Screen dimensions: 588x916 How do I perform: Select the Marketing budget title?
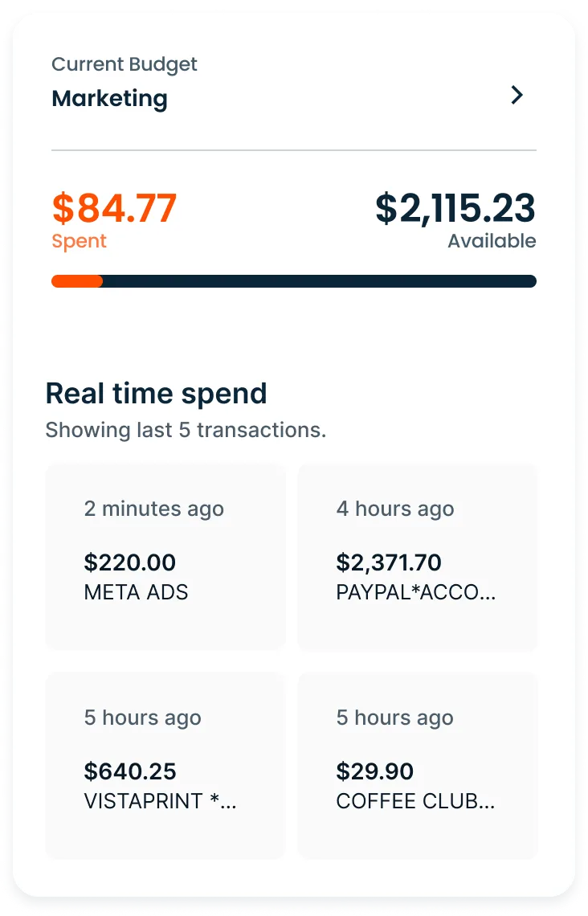[x=109, y=99]
